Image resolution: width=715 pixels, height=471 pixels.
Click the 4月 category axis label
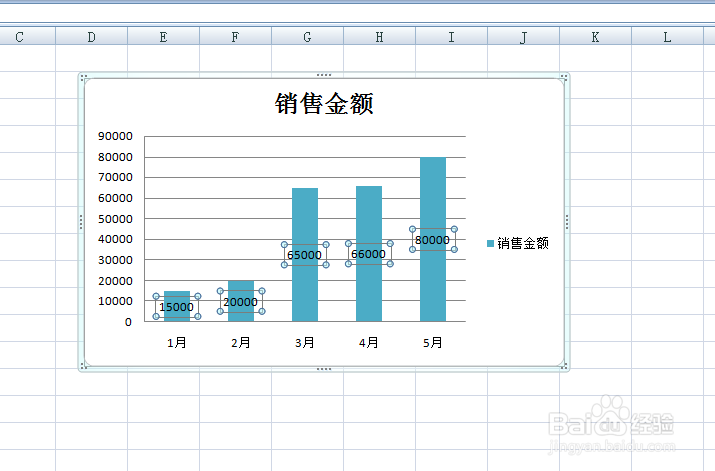click(368, 342)
